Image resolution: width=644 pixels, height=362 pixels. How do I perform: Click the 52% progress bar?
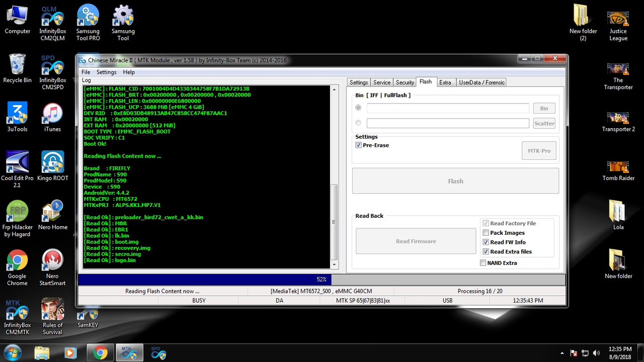coord(321,280)
